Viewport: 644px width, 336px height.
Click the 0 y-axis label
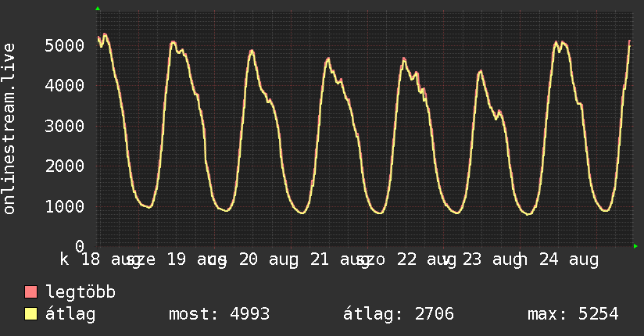(80, 246)
